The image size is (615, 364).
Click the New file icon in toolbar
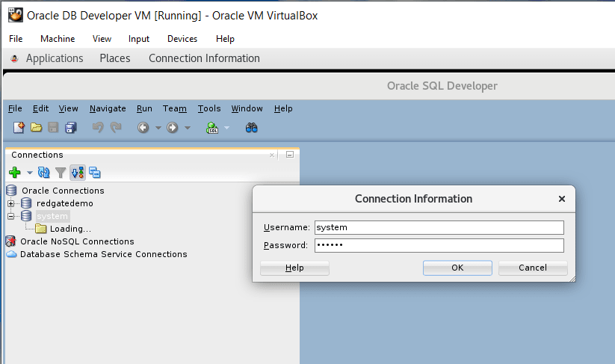coord(19,128)
